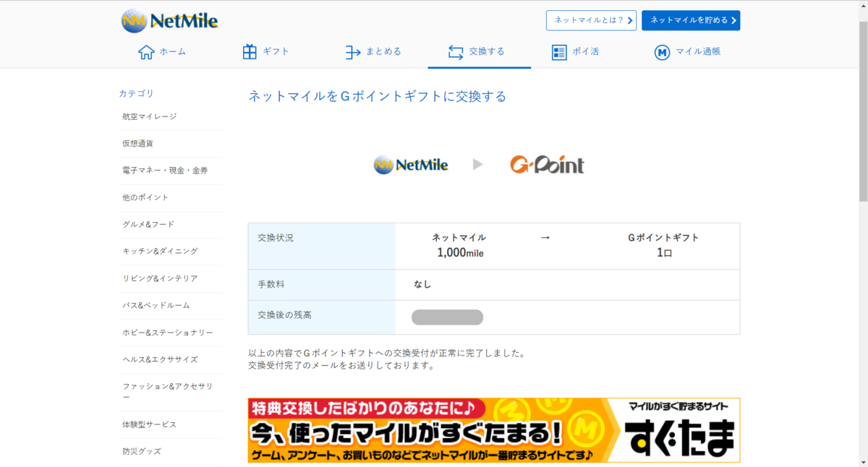Click the grayed-out balance value

coord(447,317)
